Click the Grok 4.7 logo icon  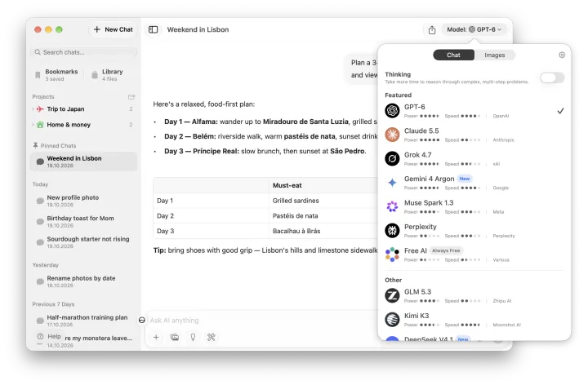coord(392,158)
